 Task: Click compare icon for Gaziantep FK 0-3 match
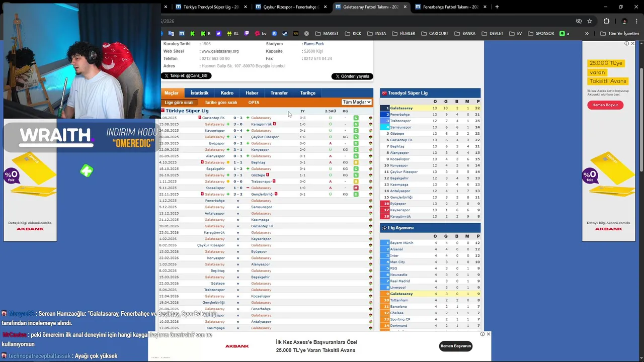(x=370, y=118)
